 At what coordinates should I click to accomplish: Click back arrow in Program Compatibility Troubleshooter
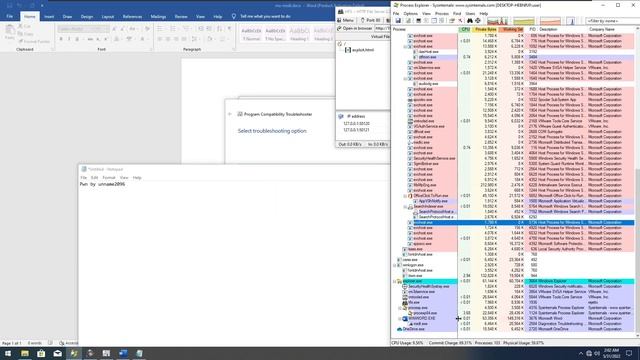pos(230,114)
